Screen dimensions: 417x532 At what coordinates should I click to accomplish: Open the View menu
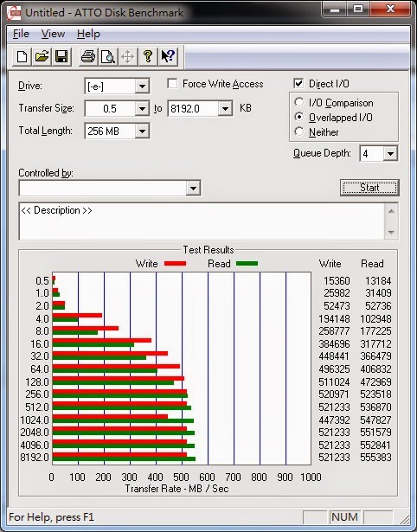(53, 34)
